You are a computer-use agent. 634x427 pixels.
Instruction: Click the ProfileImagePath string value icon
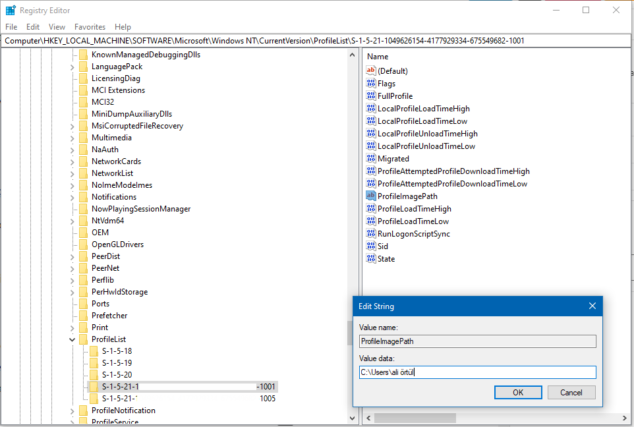(x=371, y=196)
